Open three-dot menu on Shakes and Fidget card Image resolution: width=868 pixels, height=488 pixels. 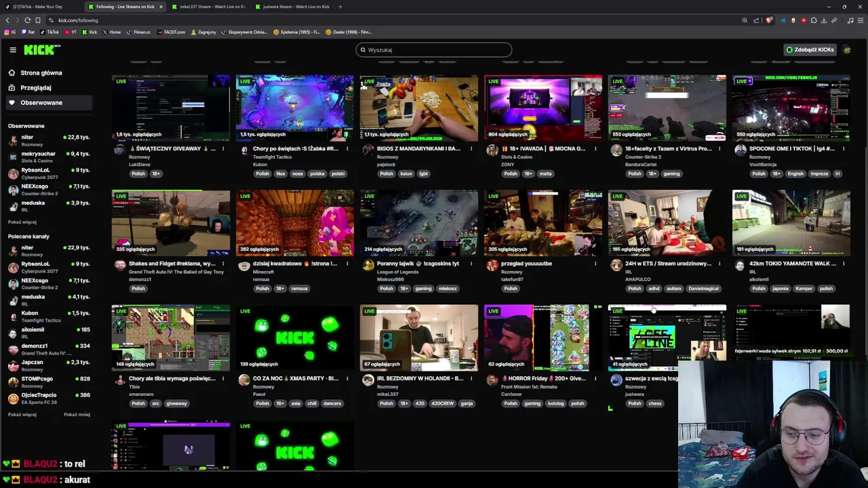(223, 264)
